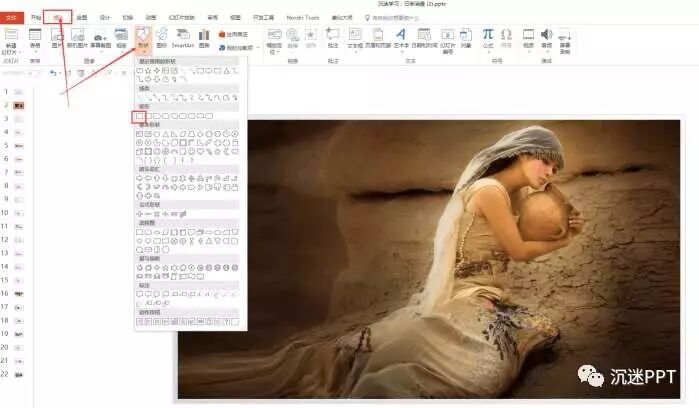Pick the Oval basic shape
Screen dimensions: 699x408
pyautogui.click(x=157, y=133)
